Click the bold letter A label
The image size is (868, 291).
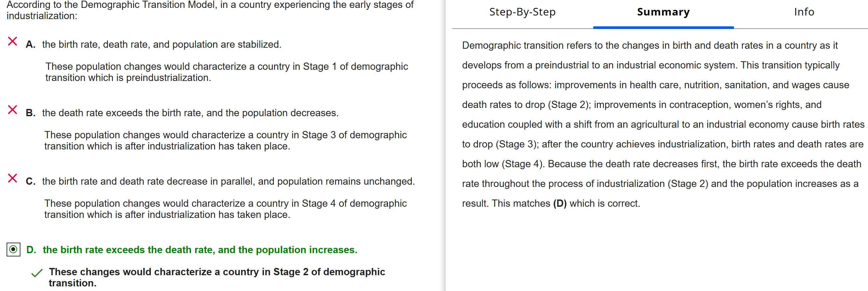click(30, 44)
